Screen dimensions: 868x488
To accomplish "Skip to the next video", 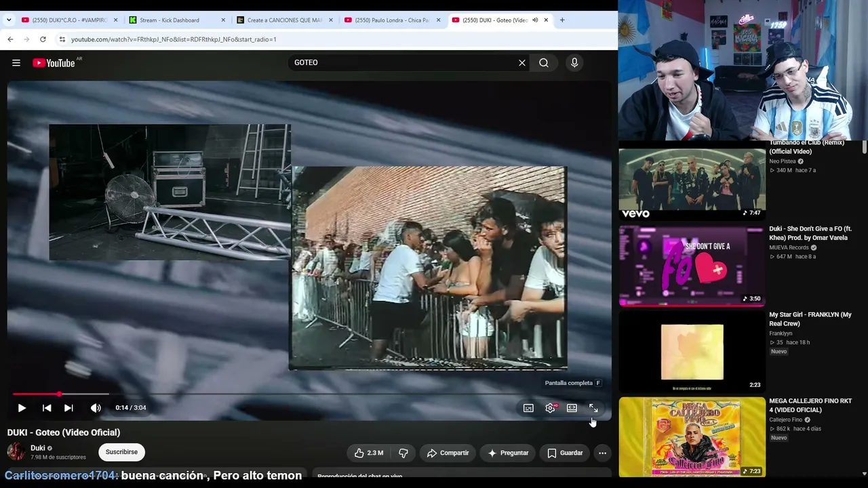I will pos(68,408).
